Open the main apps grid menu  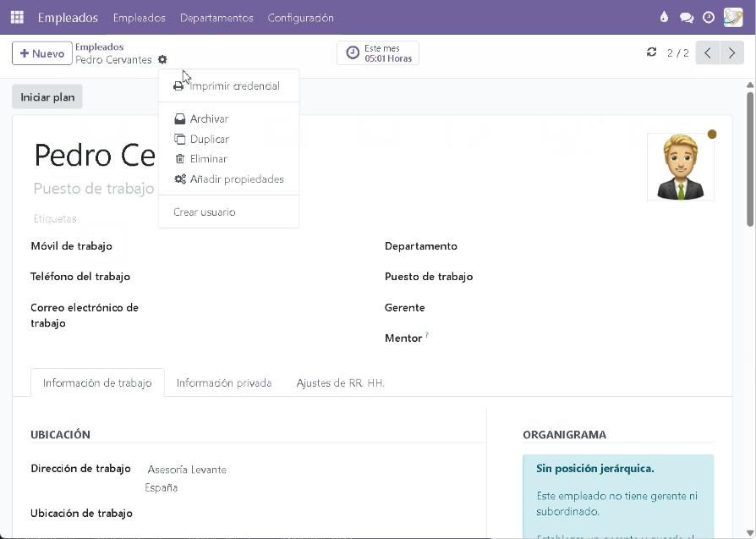17,17
